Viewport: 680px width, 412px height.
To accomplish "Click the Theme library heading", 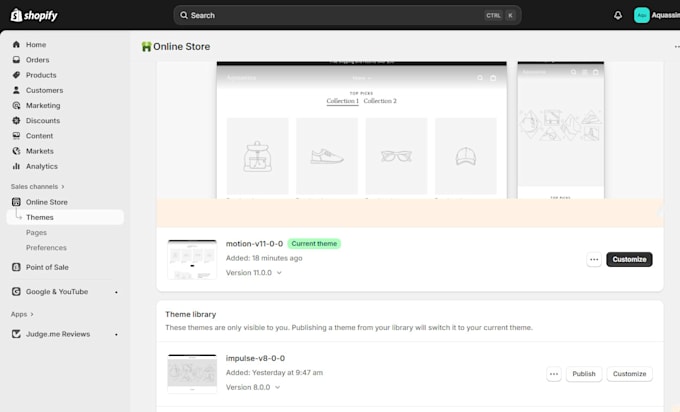I will [x=190, y=314].
